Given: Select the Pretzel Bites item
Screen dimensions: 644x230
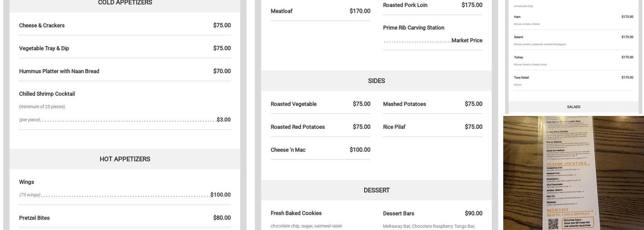Looking at the screenshot, I should pos(34,218).
